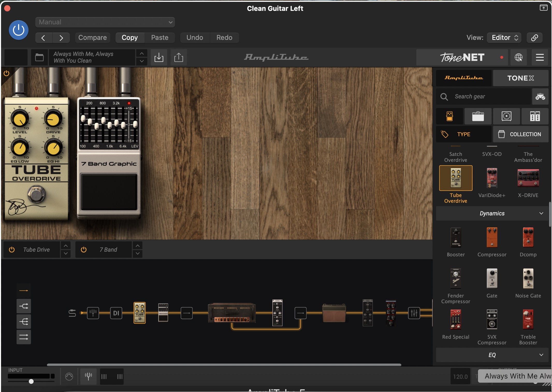Click the Tube Overdrive footswitch
The width and height of the screenshot is (552, 392).
37,194
